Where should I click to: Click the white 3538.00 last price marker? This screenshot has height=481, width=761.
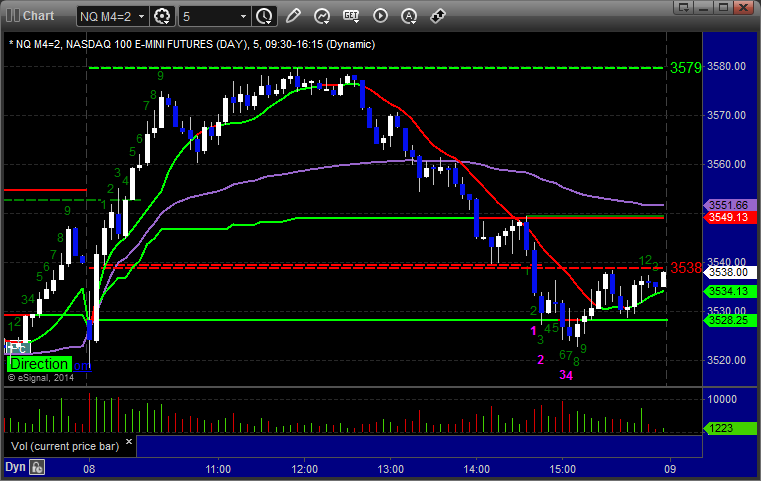tap(729, 272)
